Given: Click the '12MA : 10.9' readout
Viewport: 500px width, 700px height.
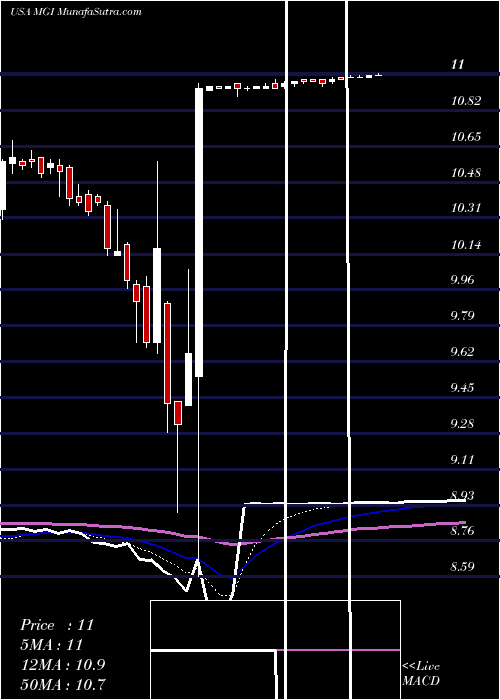Looking at the screenshot, I should click(x=63, y=665).
